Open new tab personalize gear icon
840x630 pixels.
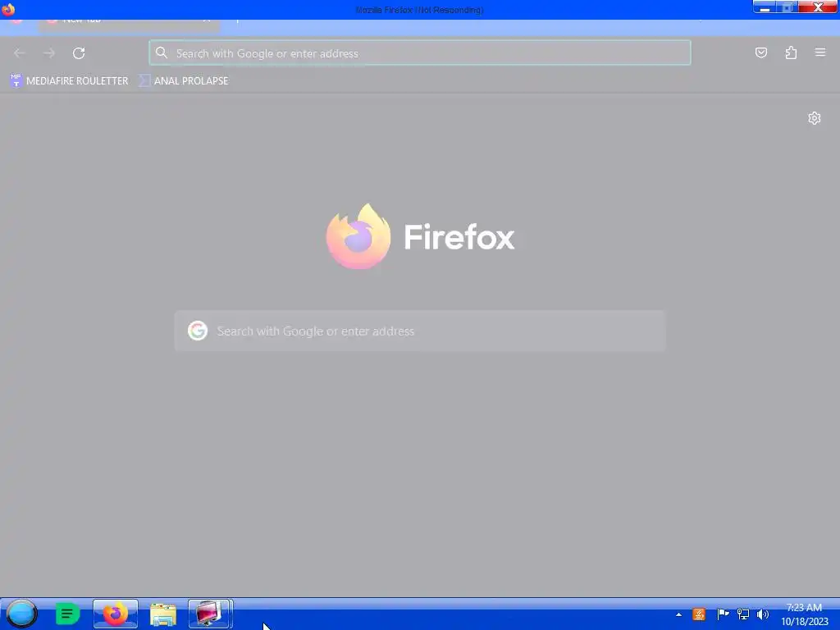point(815,118)
